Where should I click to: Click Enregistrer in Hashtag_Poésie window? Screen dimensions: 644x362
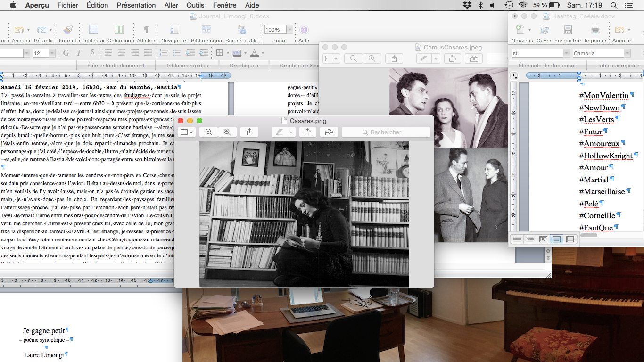(568, 30)
